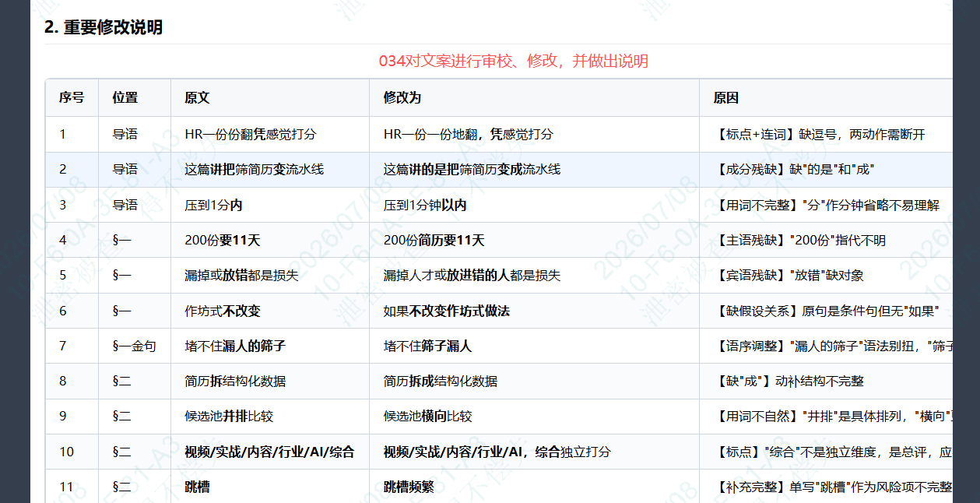Click the cell 候选池横向比较
This screenshot has width=980, height=503.
(428, 417)
